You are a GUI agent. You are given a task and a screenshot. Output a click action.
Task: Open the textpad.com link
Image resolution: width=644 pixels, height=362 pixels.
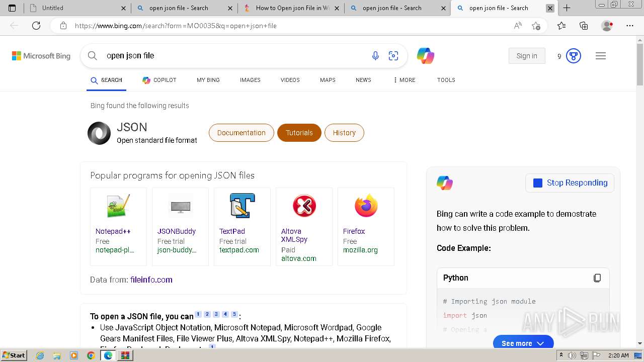click(239, 250)
